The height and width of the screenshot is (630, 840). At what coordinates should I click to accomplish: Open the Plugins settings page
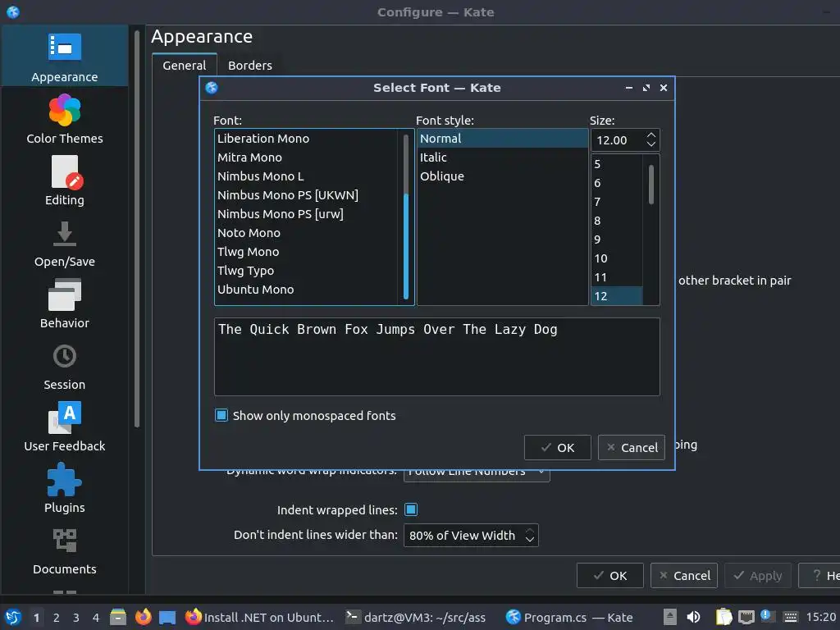tap(64, 489)
